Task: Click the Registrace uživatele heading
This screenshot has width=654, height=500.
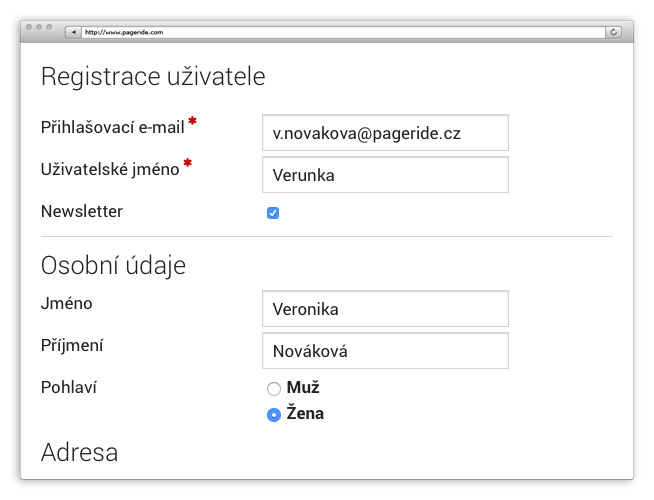Action: (x=153, y=77)
